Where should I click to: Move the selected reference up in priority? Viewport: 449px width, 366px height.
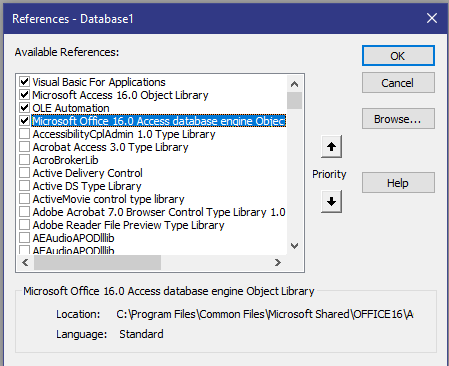pyautogui.click(x=331, y=147)
